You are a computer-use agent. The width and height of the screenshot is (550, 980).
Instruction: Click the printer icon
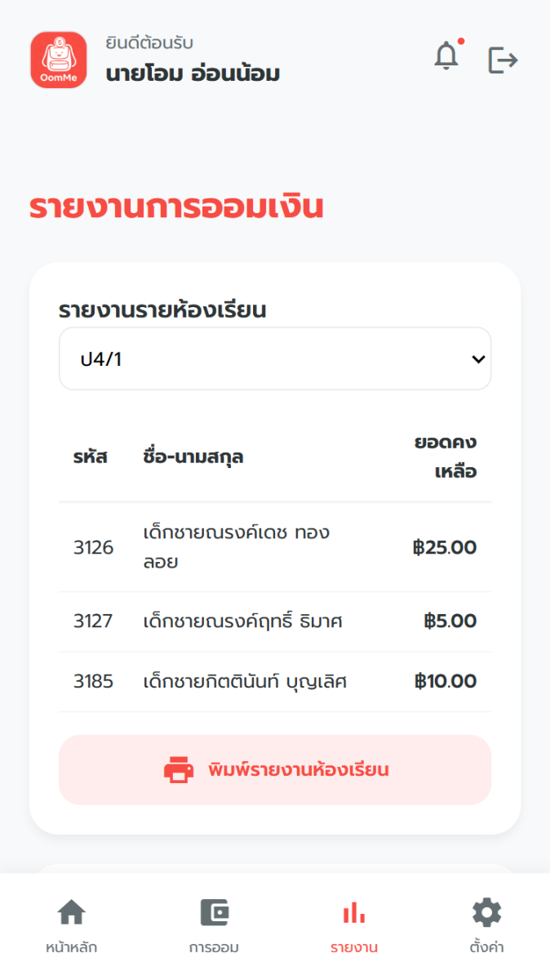179,769
